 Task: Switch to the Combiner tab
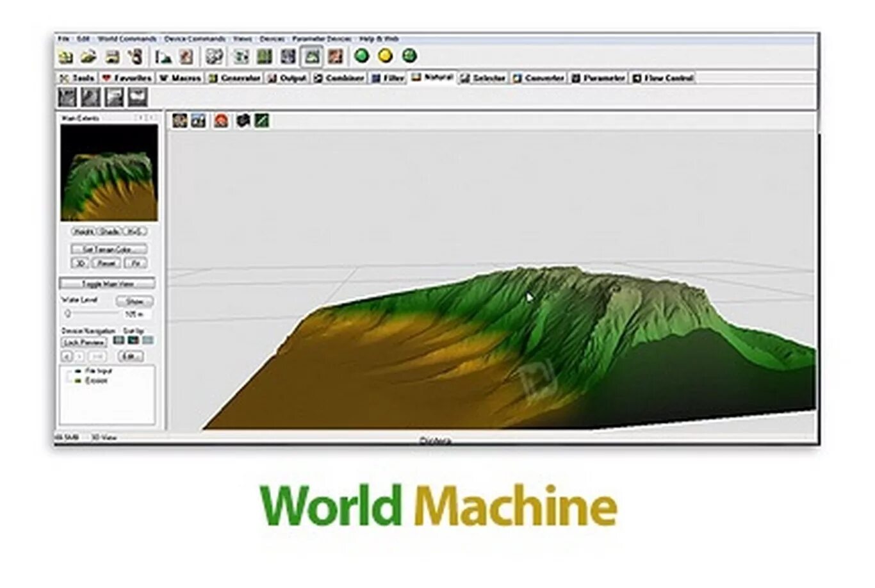point(339,78)
